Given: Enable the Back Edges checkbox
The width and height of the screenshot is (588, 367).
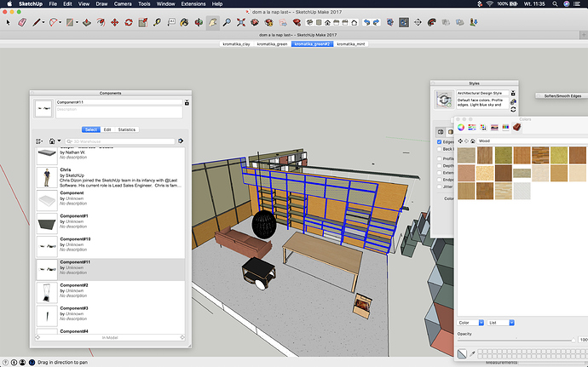Looking at the screenshot, I should (439, 149).
